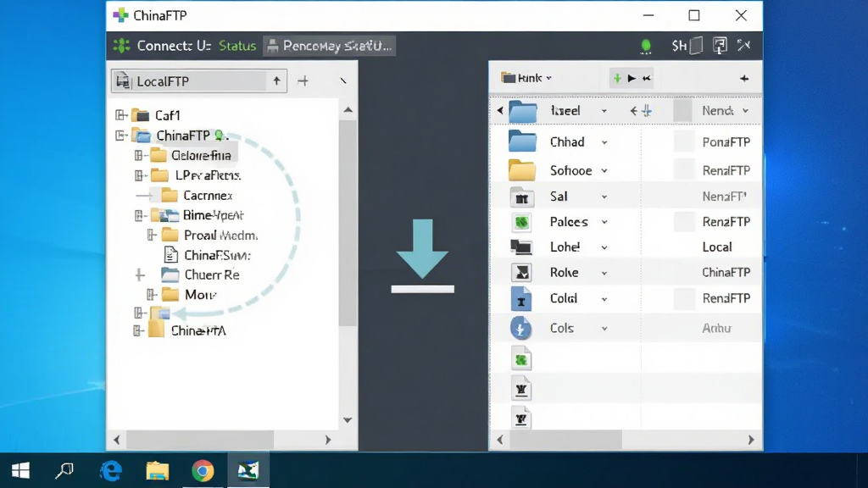Click the Rolke file icon
This screenshot has height=488, width=868.
tap(521, 273)
